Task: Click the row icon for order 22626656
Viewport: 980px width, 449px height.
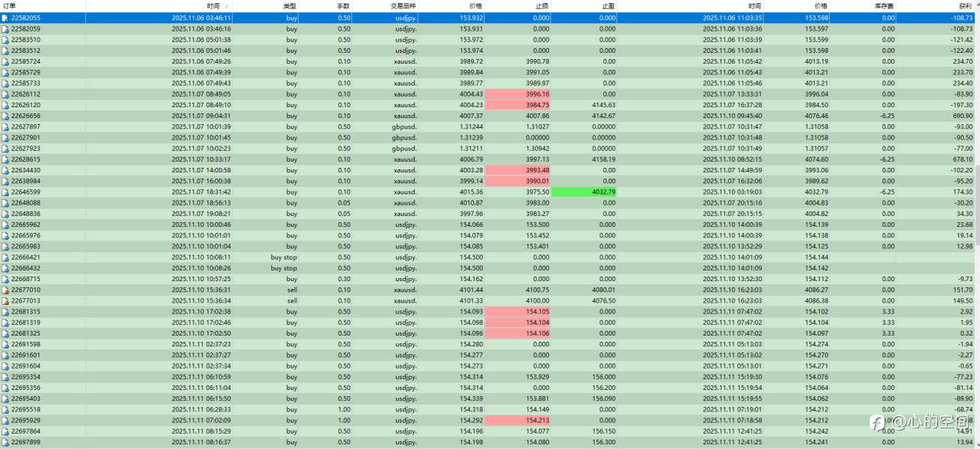Action: coord(5,116)
